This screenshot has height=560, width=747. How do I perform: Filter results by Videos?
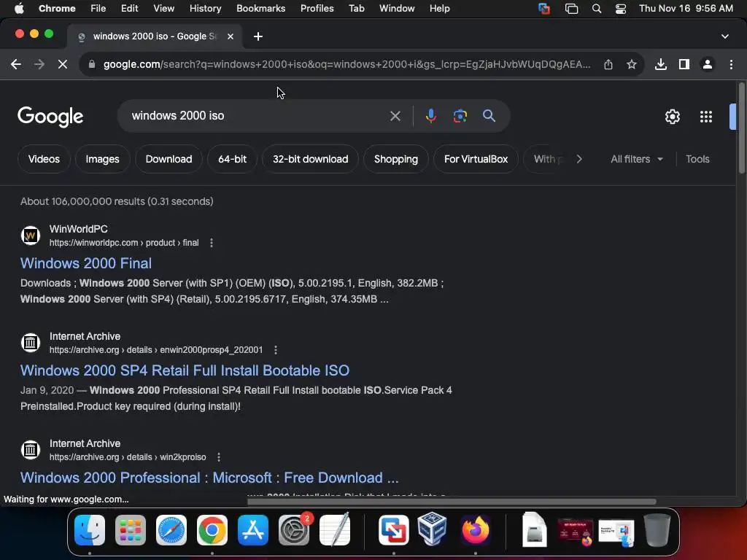pos(44,159)
